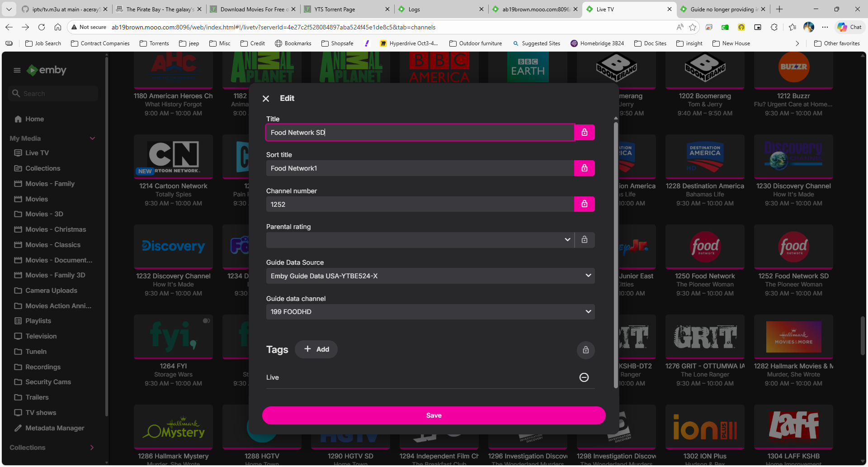Open the Read aloud icon in address bar
The image size is (868, 467).
tap(680, 27)
